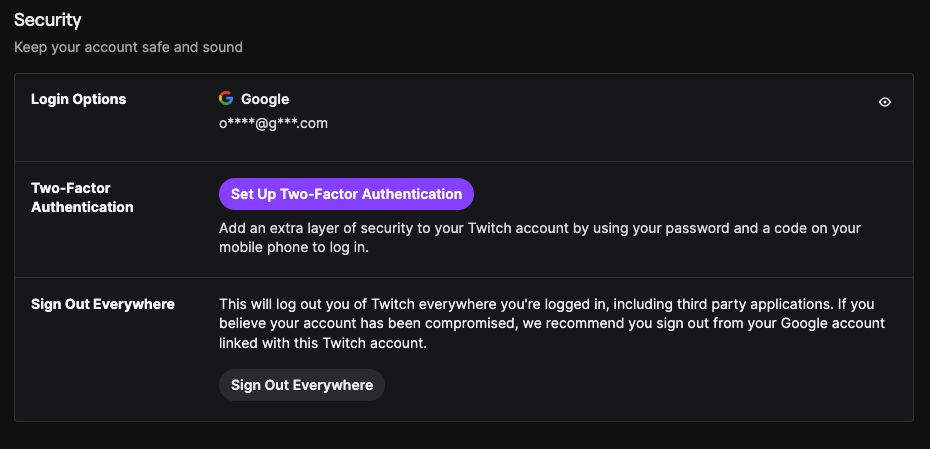Select the Login Options row label

[x=79, y=99]
